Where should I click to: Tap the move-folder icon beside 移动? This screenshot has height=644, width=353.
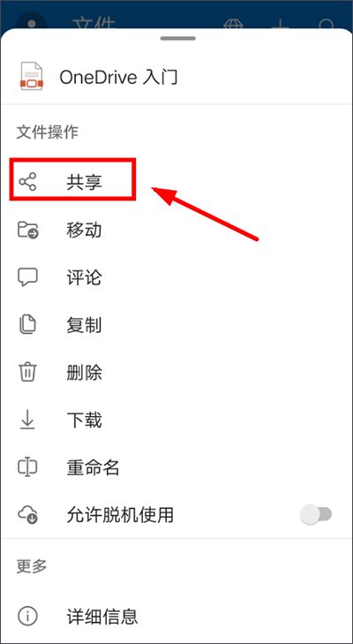pyautogui.click(x=28, y=230)
